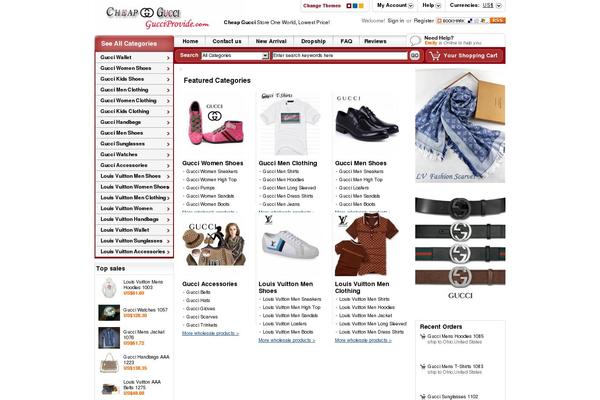Open Louis Vuitton Handbags category
Image resolution: width=600 pixels, height=400 pixels.
pyautogui.click(x=134, y=219)
